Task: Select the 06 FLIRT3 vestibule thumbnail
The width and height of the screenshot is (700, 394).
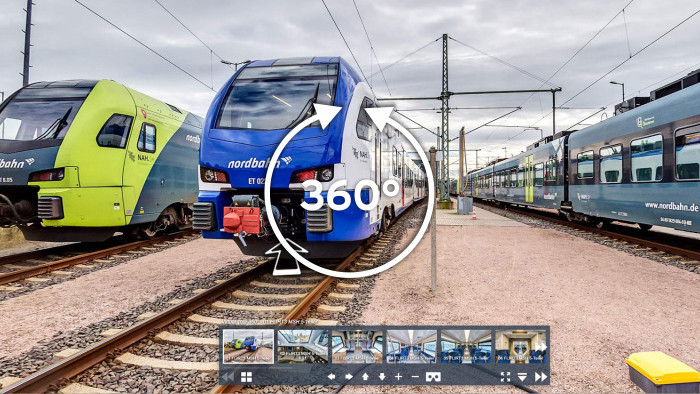Action: (521, 346)
